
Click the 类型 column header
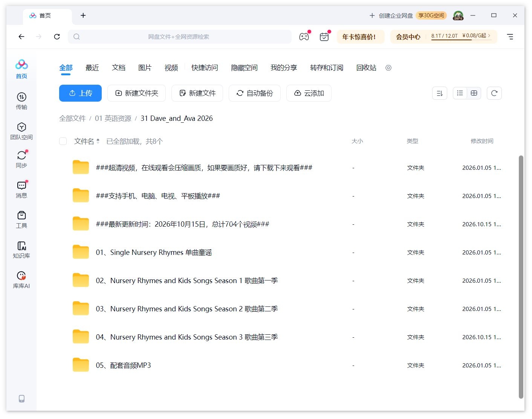413,141
